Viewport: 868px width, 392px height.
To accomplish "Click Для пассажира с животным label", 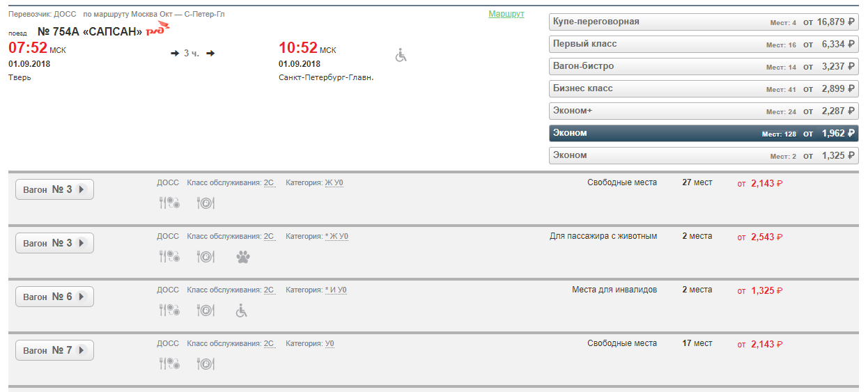I will pyautogui.click(x=603, y=237).
